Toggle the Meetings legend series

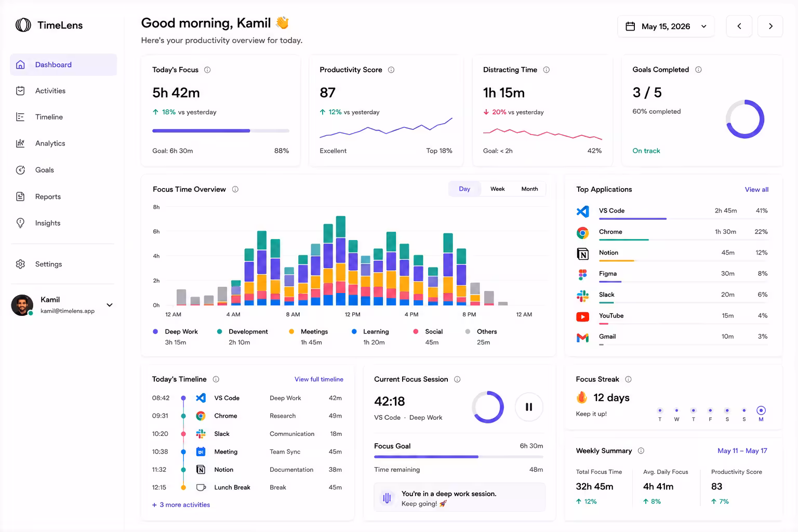coord(309,337)
